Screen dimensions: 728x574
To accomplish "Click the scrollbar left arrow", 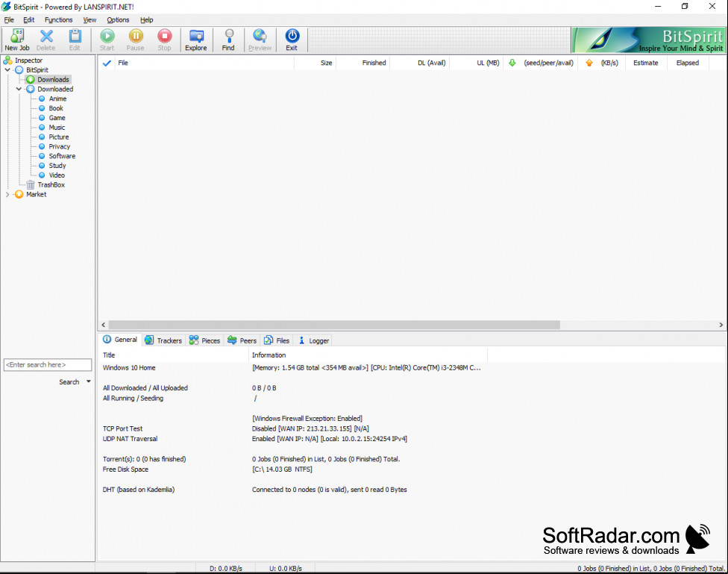I will 104,325.
